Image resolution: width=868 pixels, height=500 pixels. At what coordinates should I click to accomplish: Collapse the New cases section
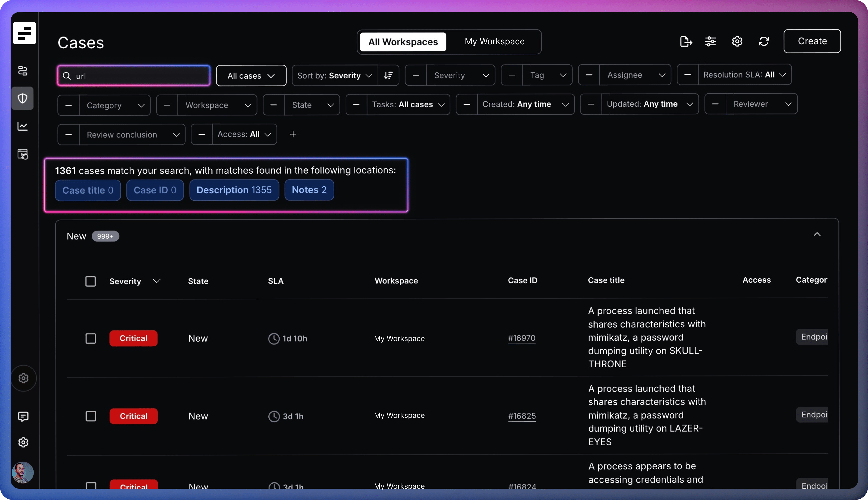pyautogui.click(x=817, y=234)
